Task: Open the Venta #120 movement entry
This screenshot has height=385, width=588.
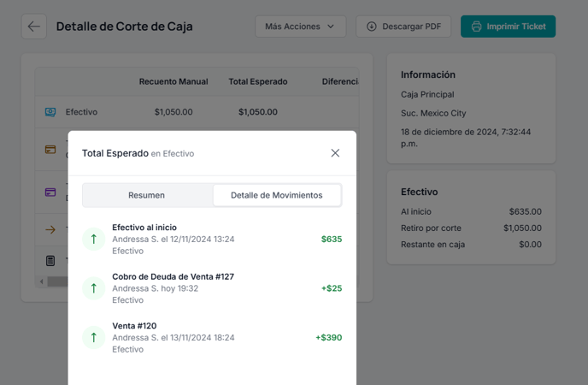Action: tap(212, 337)
